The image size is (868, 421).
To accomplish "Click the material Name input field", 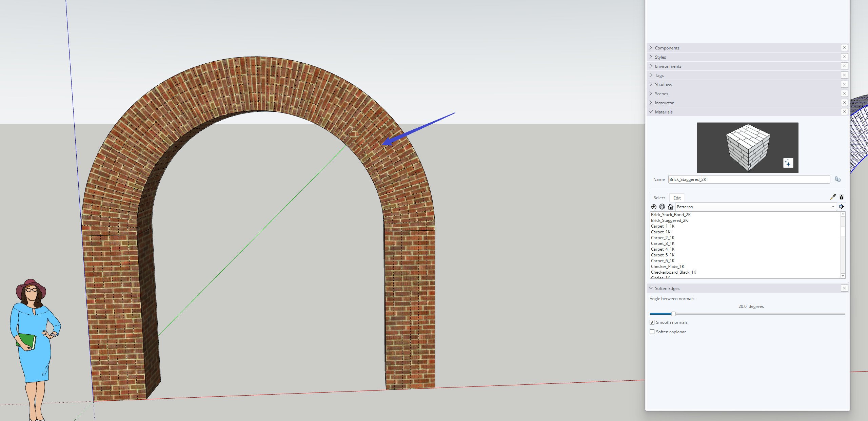I will [x=749, y=180].
